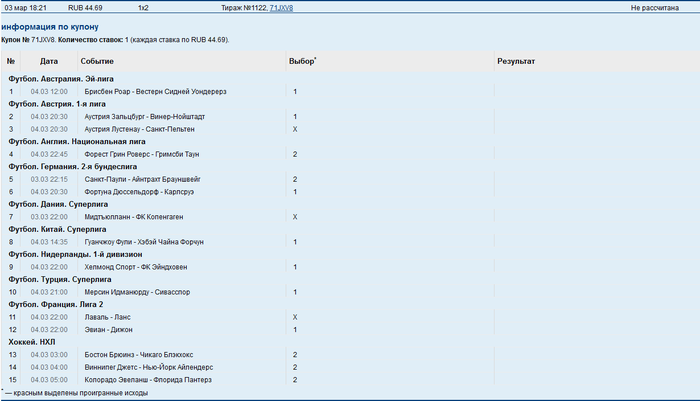Click pick 'X' in Мидтьюлланн row
The image size is (700, 401).
[295, 217]
